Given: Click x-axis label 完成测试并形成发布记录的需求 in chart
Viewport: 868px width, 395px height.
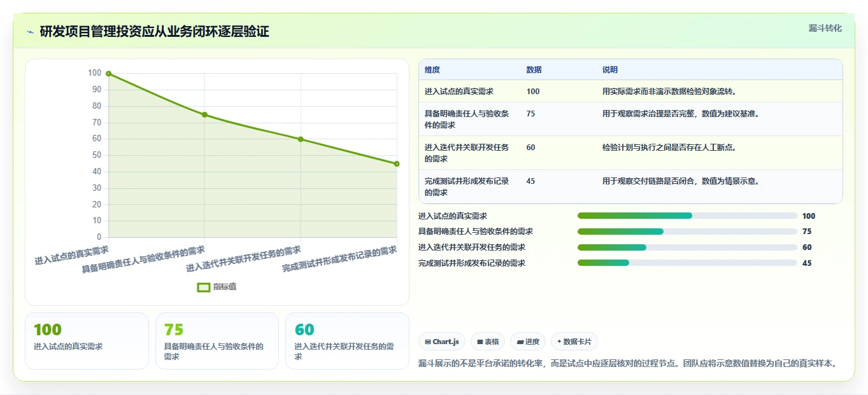Looking at the screenshot, I should tap(339, 260).
